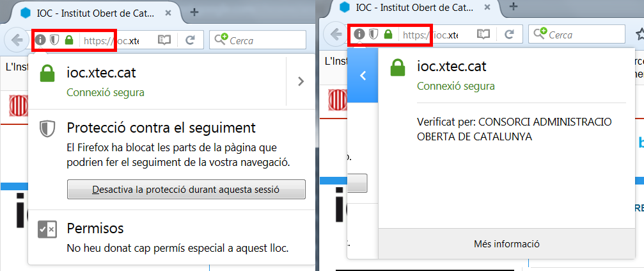644x271 pixels.
Task: Expand connection details with right chevron
Action: [301, 81]
